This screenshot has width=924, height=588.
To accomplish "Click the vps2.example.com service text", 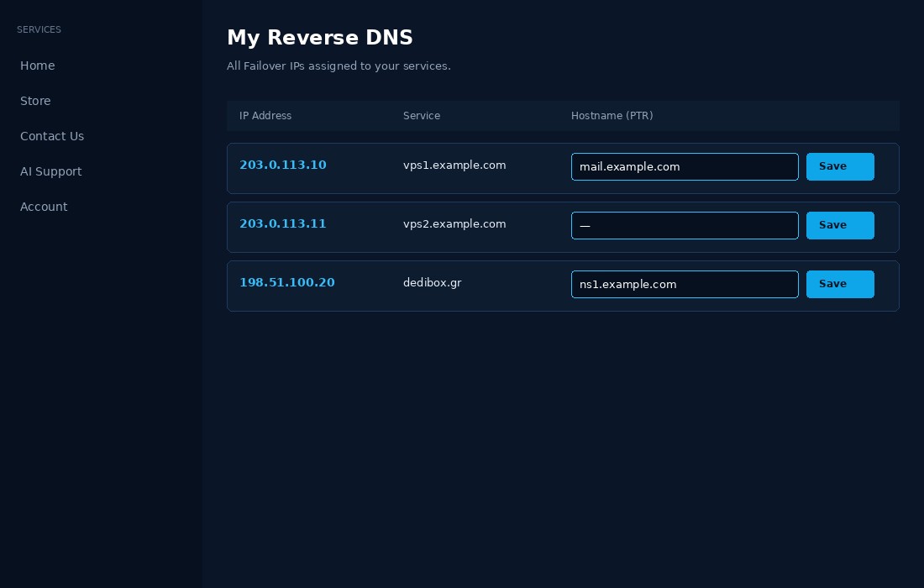I will 454,224.
